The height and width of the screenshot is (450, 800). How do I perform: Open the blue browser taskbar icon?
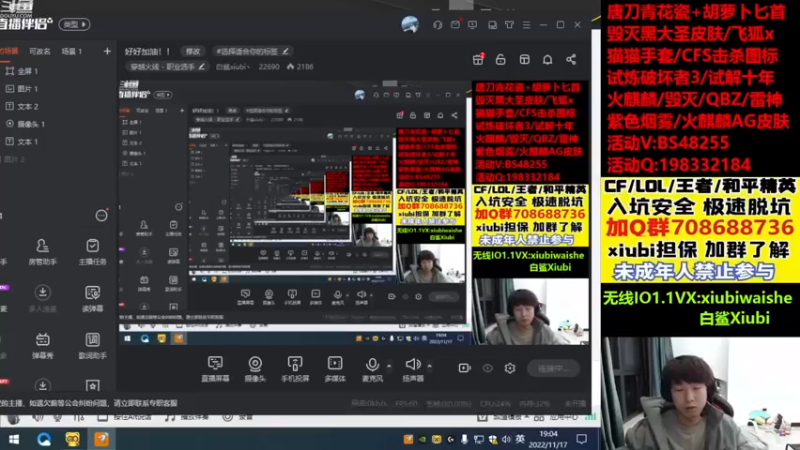[43, 439]
